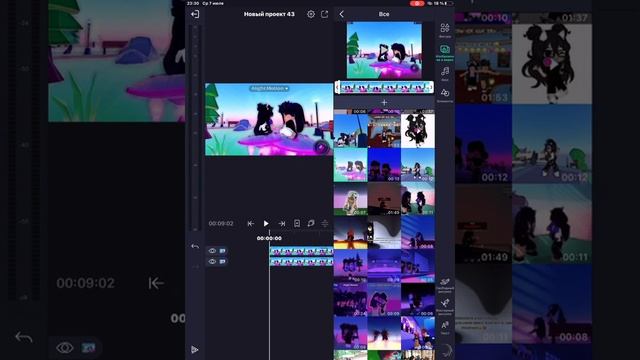The image size is (640, 360).
Task: Select the Freehand drawing sidebar tool
Action: coord(445,285)
